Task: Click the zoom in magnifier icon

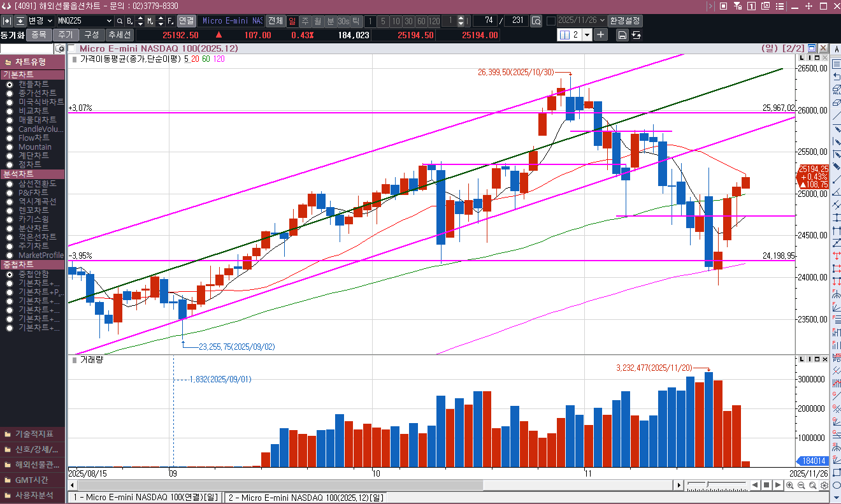Action: pyautogui.click(x=790, y=486)
